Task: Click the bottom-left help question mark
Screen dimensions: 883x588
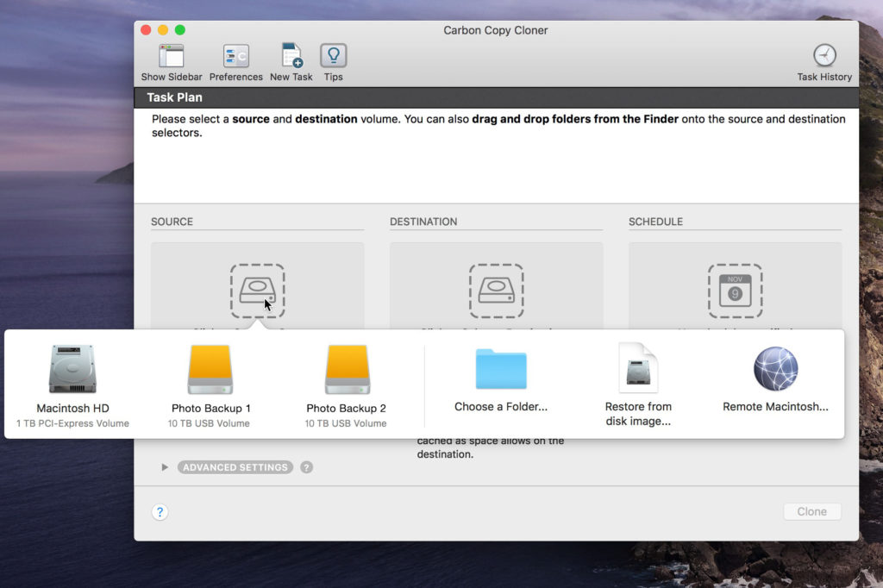Action: [x=160, y=512]
